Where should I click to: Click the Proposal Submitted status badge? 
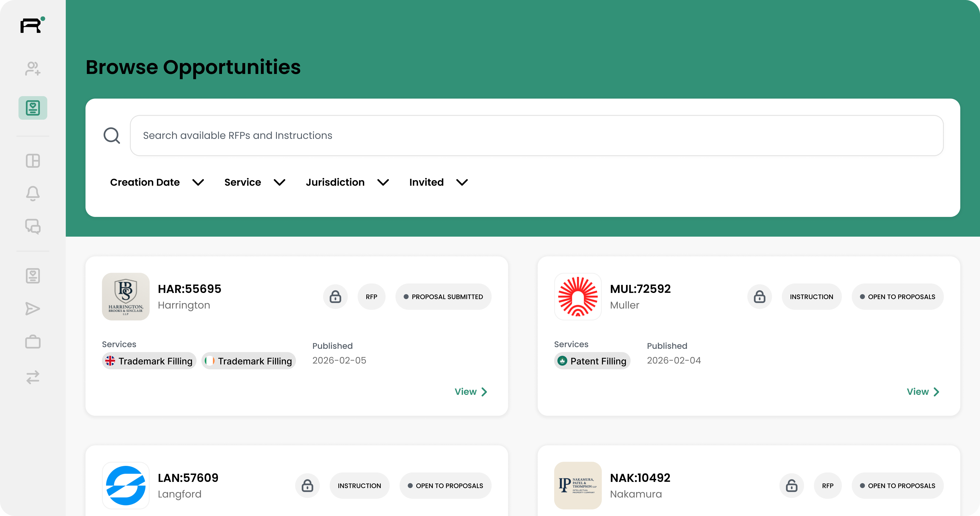[x=443, y=297]
